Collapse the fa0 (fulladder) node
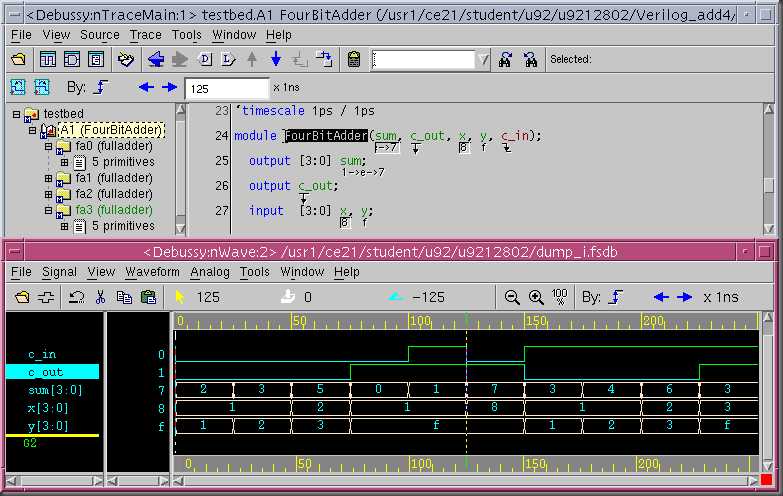Screen dimensions: 783x496 click(x=48, y=146)
